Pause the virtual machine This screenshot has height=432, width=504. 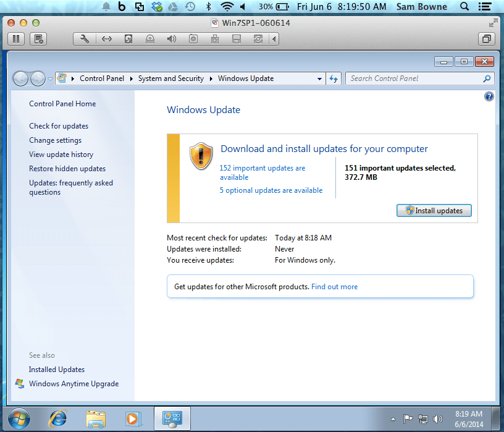[16, 39]
